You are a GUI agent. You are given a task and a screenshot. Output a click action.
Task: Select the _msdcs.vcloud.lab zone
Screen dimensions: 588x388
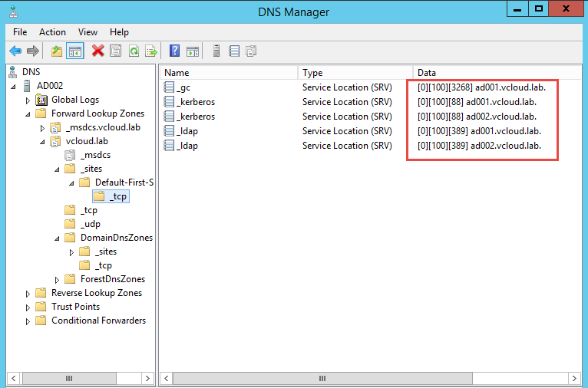(x=103, y=127)
